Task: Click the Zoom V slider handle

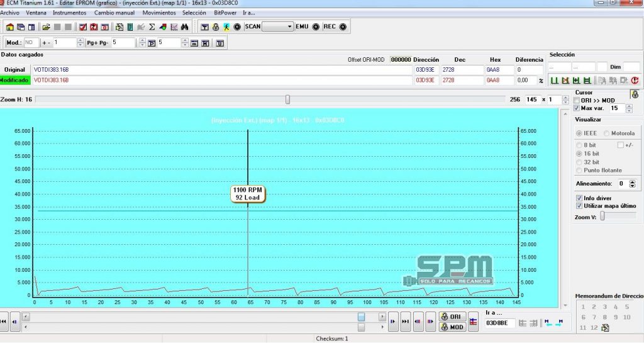Action: coord(602,216)
